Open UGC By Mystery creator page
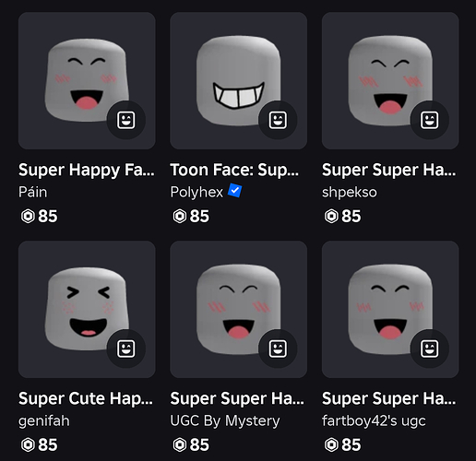The image size is (476, 461). pos(225,421)
